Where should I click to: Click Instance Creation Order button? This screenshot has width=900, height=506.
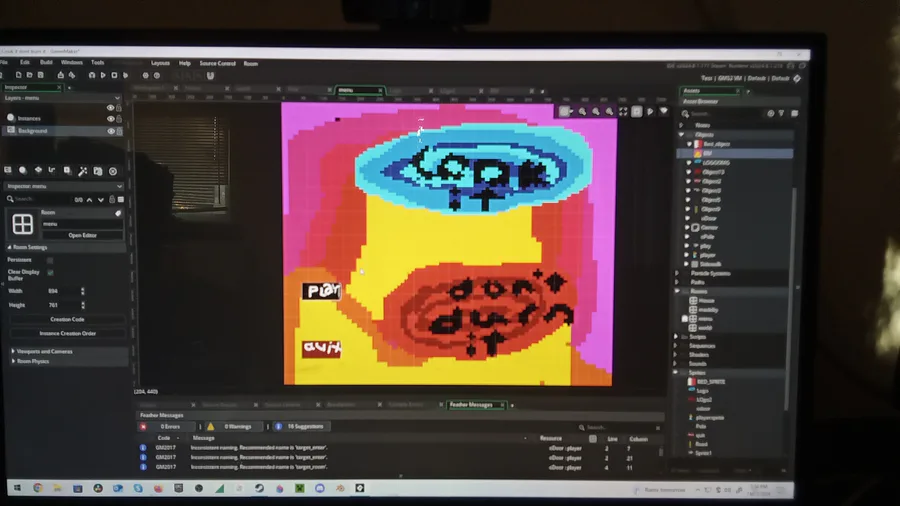(x=68, y=333)
